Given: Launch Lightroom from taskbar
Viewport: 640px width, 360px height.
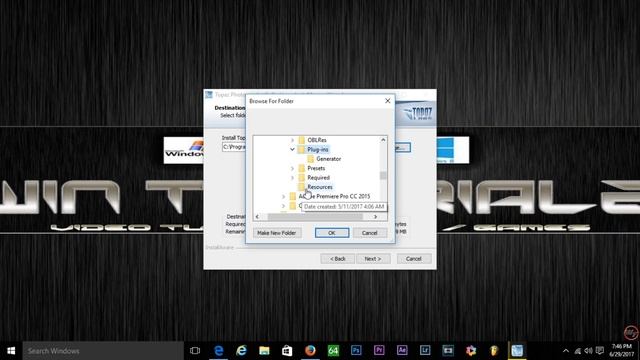Looking at the screenshot, I should pos(425,351).
